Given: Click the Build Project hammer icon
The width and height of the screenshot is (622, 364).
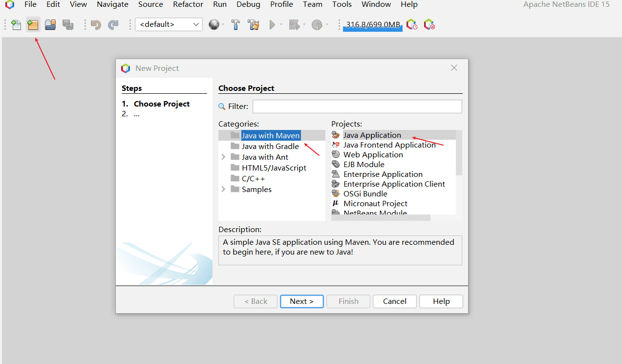Looking at the screenshot, I should point(236,24).
